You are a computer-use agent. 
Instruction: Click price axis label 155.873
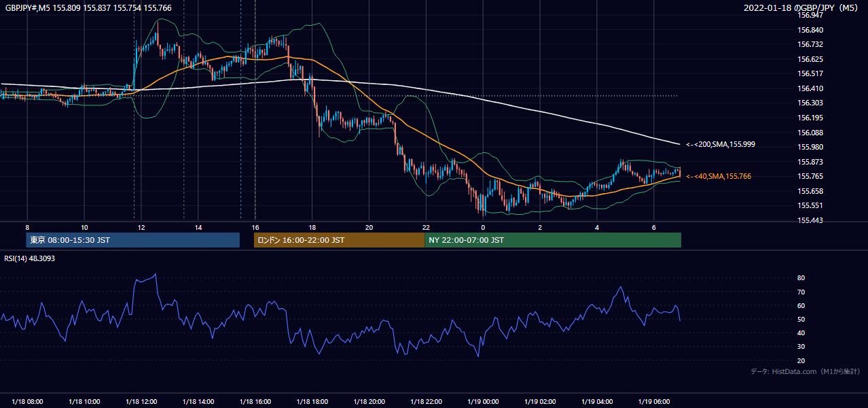click(x=810, y=162)
